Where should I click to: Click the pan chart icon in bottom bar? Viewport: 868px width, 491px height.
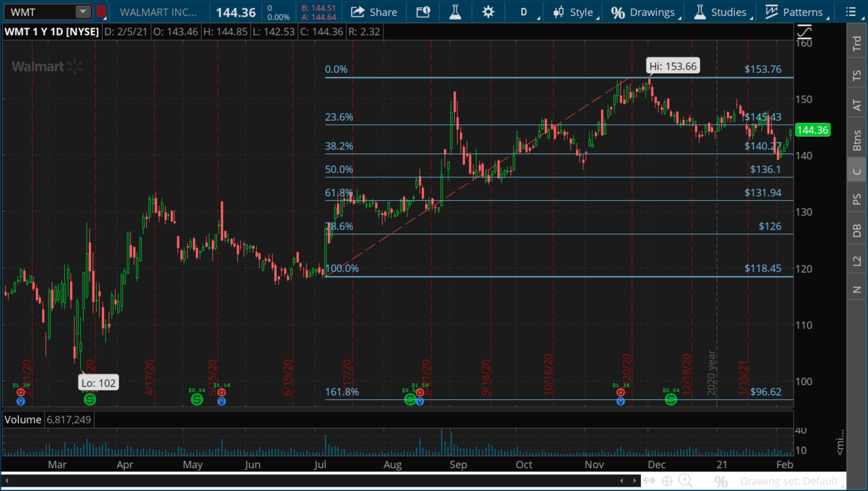[649, 480]
